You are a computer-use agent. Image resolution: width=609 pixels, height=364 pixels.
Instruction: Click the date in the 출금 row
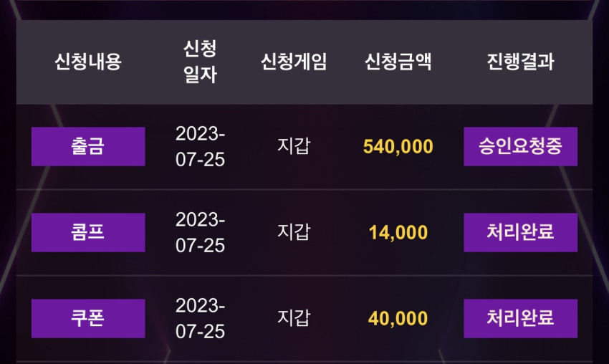coord(200,146)
